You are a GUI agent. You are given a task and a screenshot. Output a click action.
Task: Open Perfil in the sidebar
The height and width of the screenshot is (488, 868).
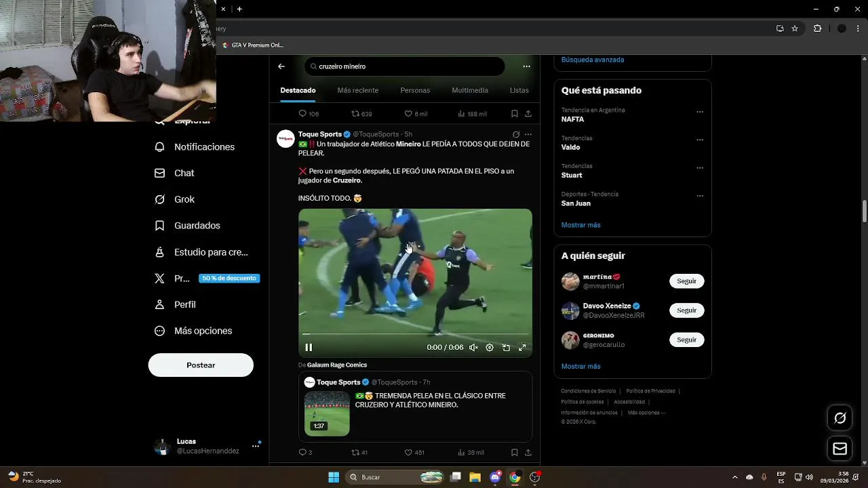pos(176,304)
